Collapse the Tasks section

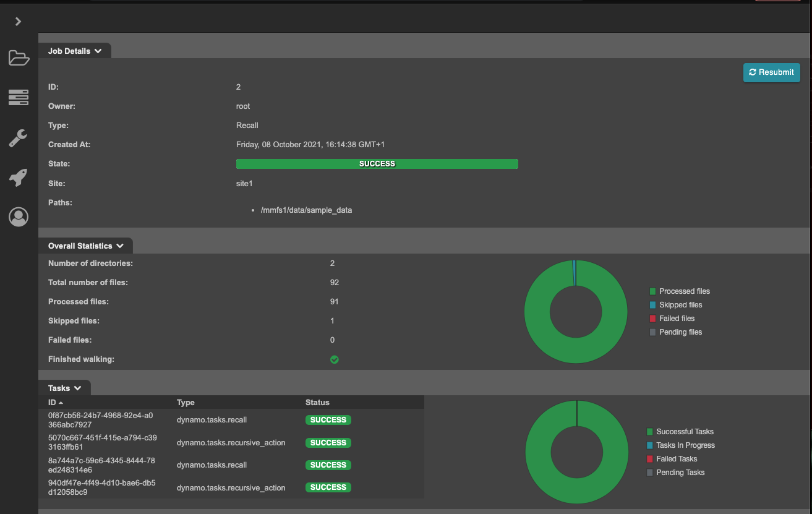tap(64, 388)
